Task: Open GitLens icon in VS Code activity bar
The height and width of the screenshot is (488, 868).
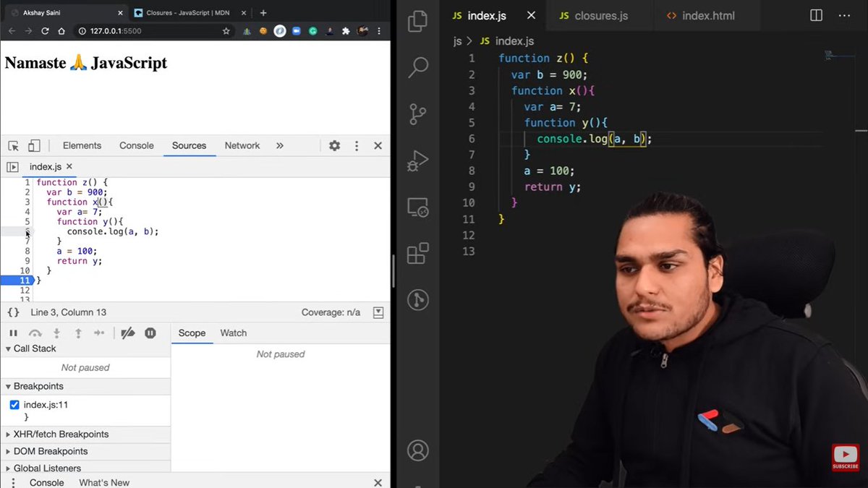Action: coord(418,299)
